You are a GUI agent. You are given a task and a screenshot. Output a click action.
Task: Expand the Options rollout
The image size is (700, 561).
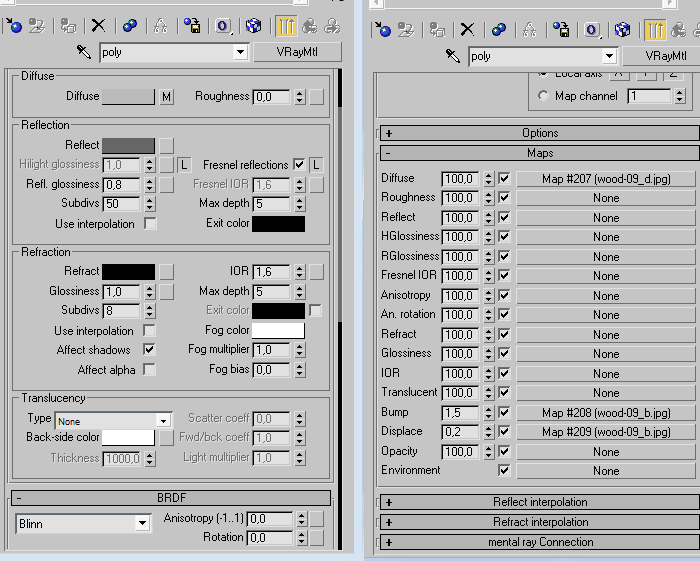pyautogui.click(x=538, y=133)
